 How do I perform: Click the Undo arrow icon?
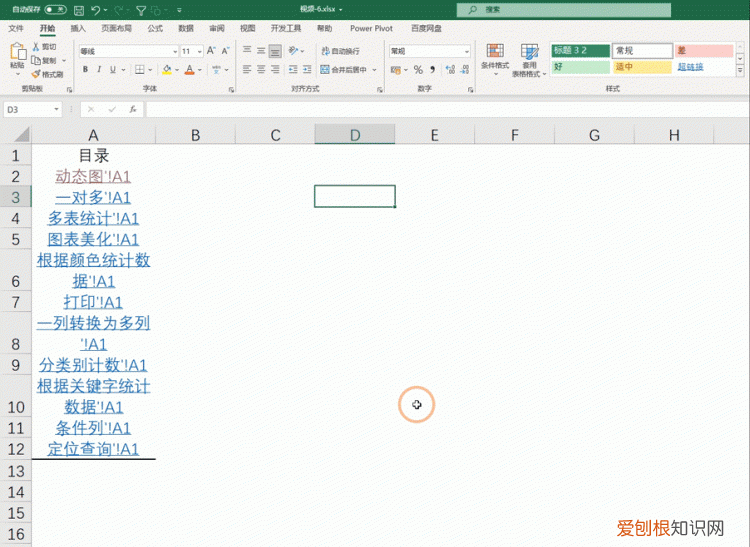click(95, 9)
